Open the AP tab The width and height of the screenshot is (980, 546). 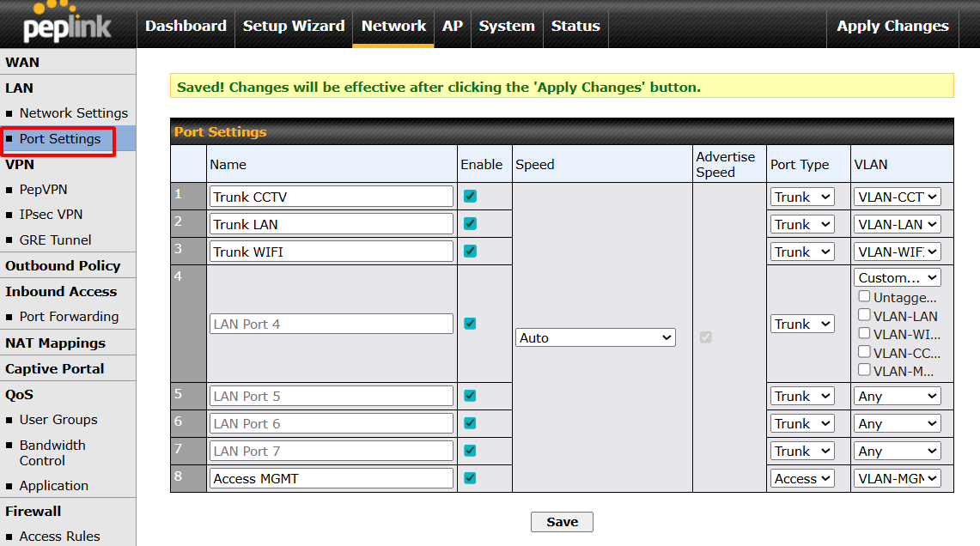pos(453,26)
